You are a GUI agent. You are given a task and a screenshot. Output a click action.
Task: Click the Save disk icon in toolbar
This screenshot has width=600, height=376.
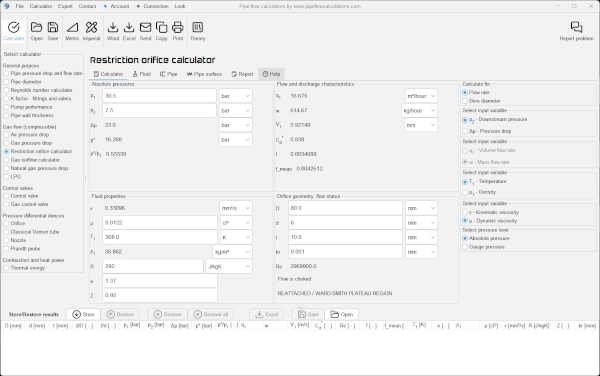(x=53, y=27)
